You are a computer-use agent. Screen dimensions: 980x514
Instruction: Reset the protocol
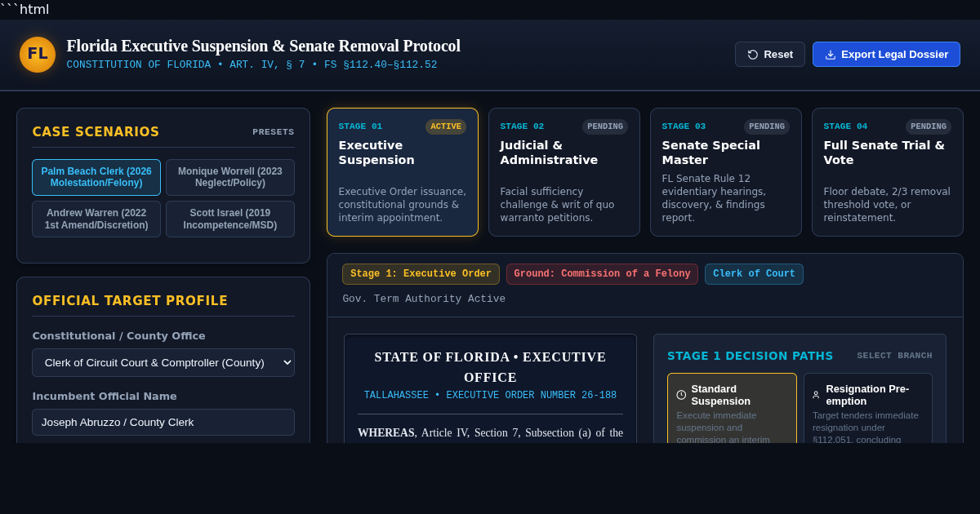pyautogui.click(x=770, y=55)
